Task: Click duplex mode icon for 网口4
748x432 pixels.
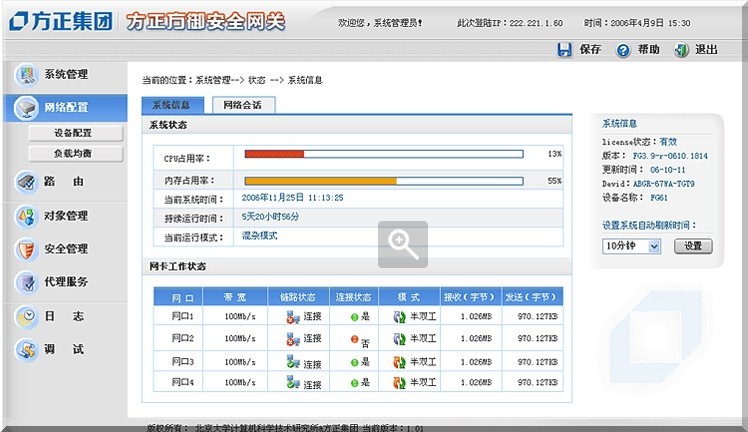Action: pyautogui.click(x=399, y=382)
